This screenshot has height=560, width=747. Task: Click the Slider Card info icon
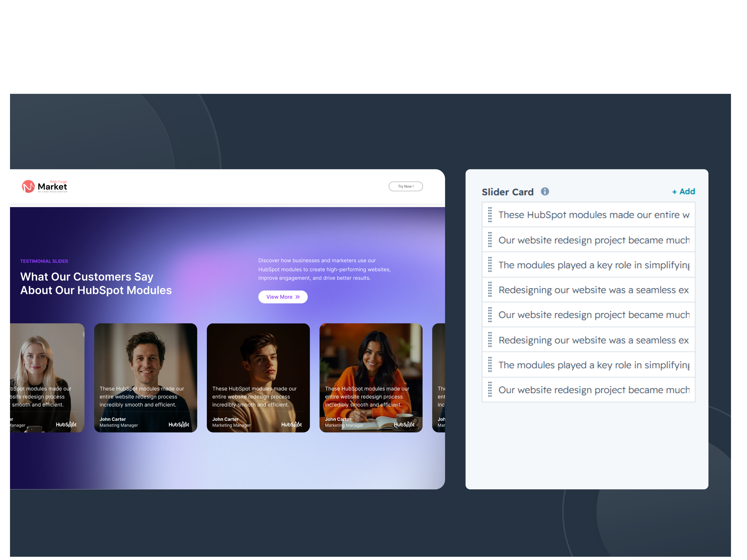click(x=545, y=192)
